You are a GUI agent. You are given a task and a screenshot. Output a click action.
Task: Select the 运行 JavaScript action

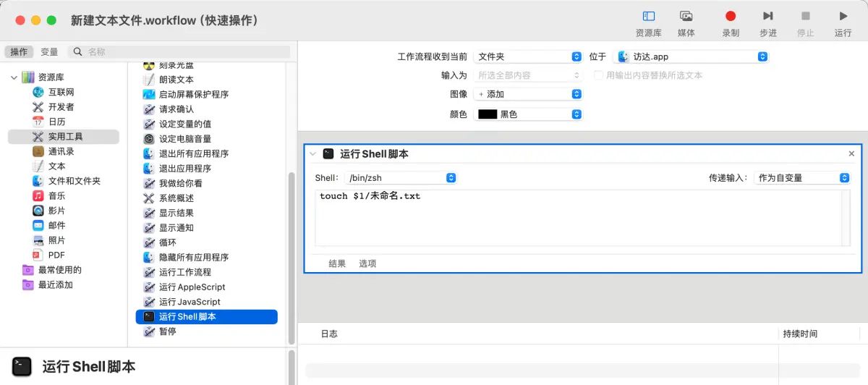[189, 302]
